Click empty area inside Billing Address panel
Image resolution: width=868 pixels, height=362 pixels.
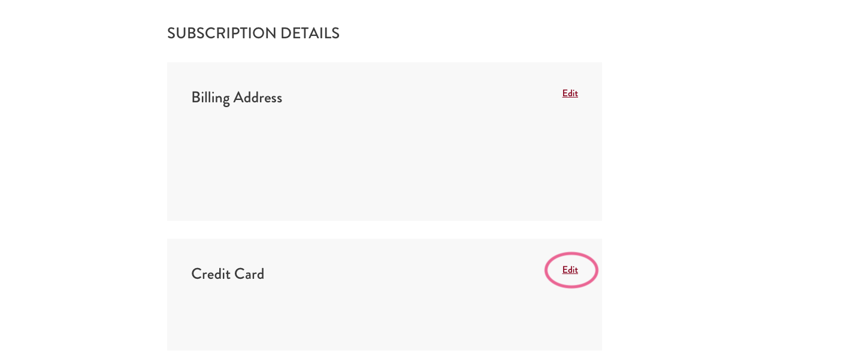pos(383,168)
